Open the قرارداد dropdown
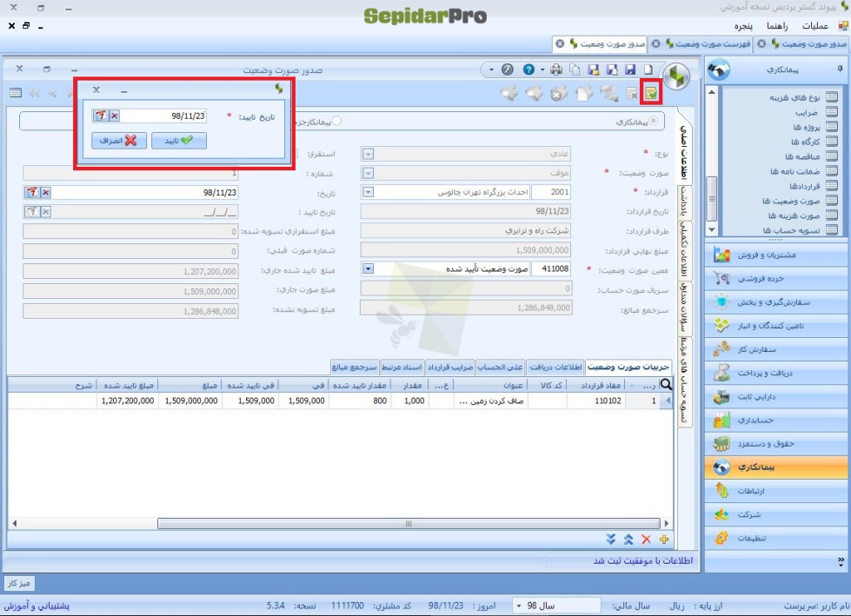851x616 pixels. click(368, 192)
